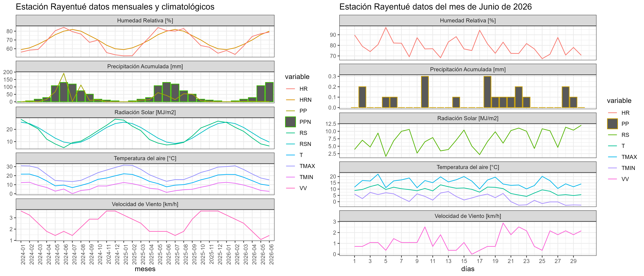The image size is (644, 276).
Task: Click the HR line key in the Junio 2026 legend
Action: (x=612, y=113)
